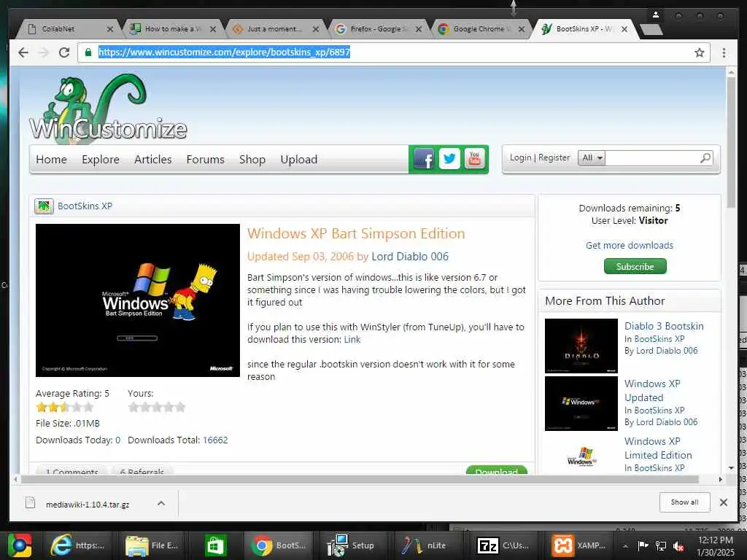Open File Explorer from the taskbar
Screen dimensions: 747x560
(x=152, y=545)
